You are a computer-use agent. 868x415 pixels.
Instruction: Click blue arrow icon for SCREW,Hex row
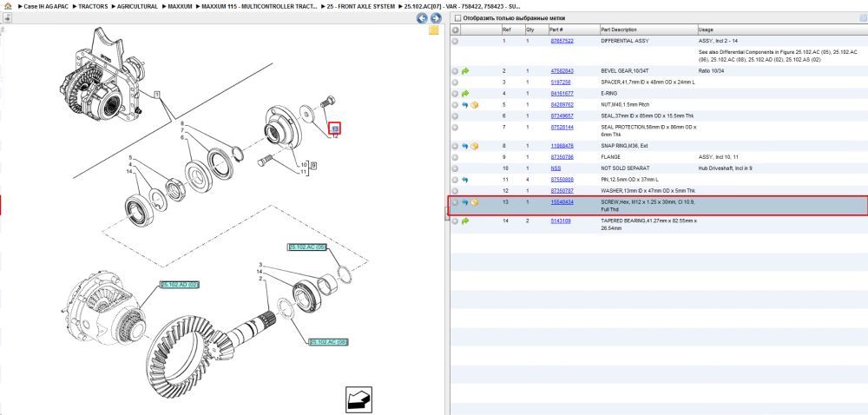coord(465,202)
